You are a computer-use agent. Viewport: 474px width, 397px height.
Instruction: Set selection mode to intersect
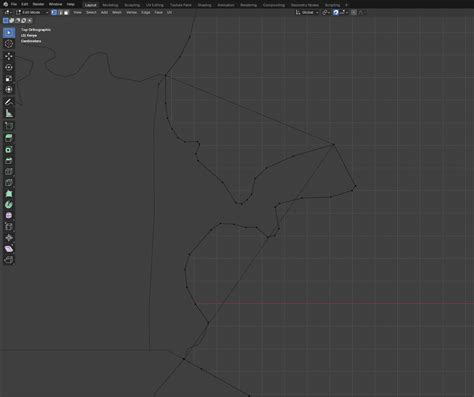click(x=30, y=20)
